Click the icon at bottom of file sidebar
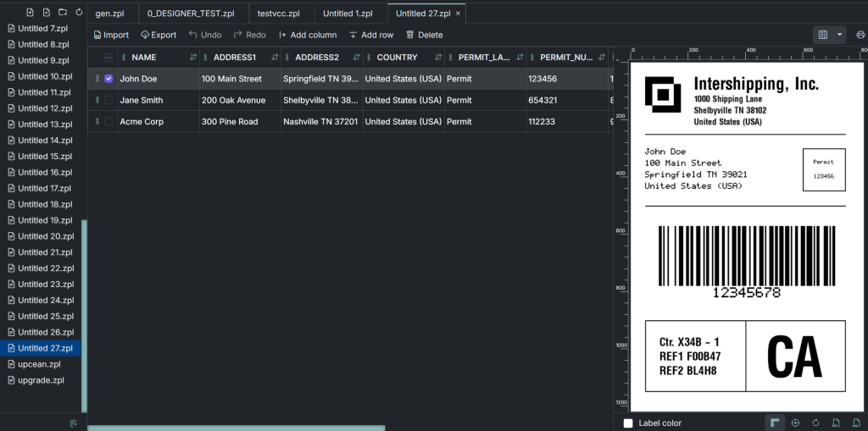868x431 pixels. [x=73, y=423]
